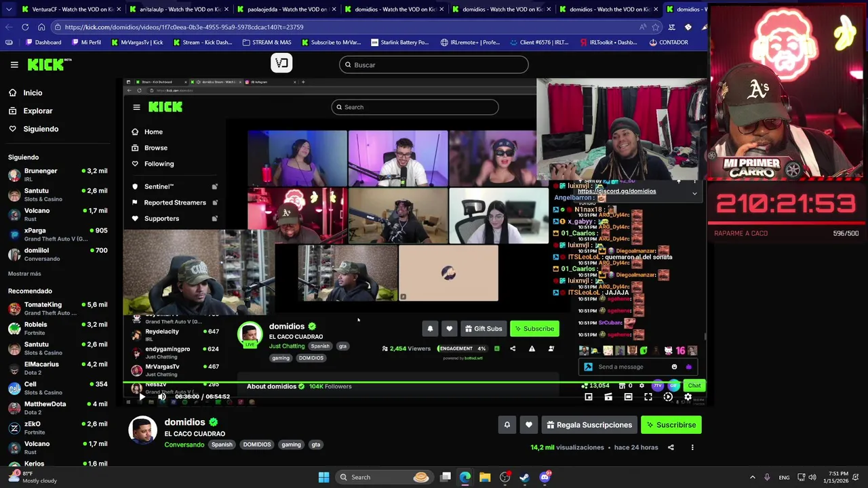Mute the video with the speaker icon
Viewport: 868px width, 488px height.
[x=161, y=396]
